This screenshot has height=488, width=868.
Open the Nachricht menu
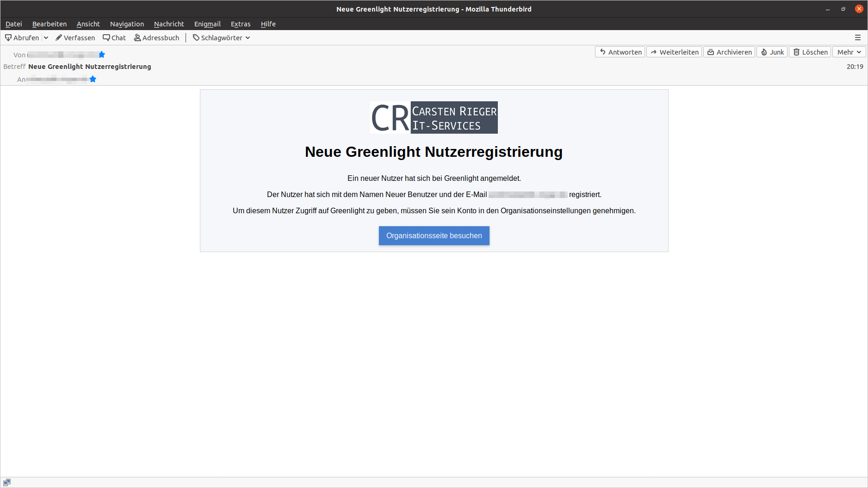pos(169,24)
